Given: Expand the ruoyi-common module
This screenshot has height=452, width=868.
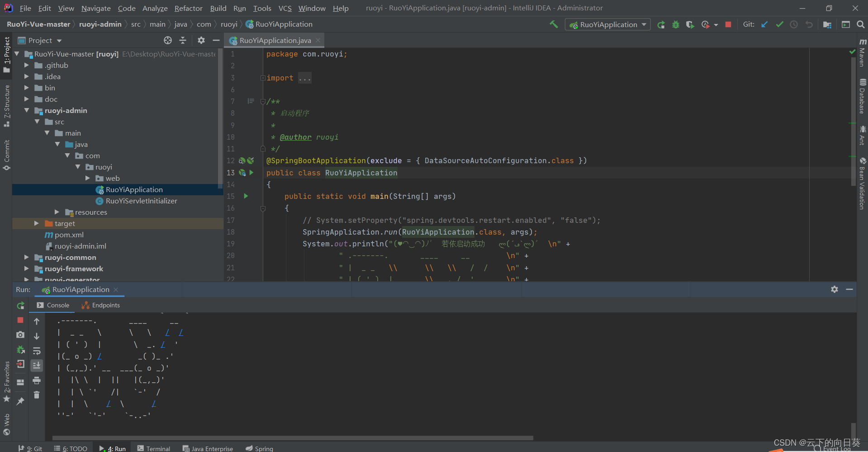Looking at the screenshot, I should coord(26,257).
